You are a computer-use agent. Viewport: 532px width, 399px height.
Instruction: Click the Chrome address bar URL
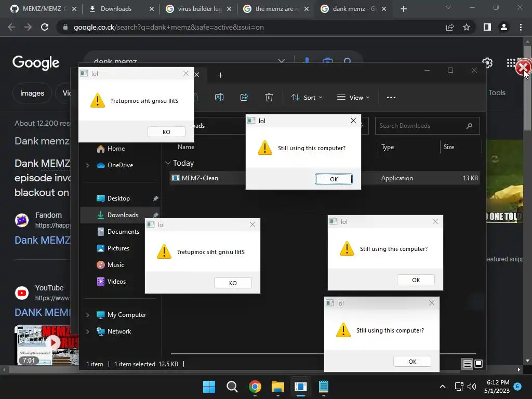point(169,27)
